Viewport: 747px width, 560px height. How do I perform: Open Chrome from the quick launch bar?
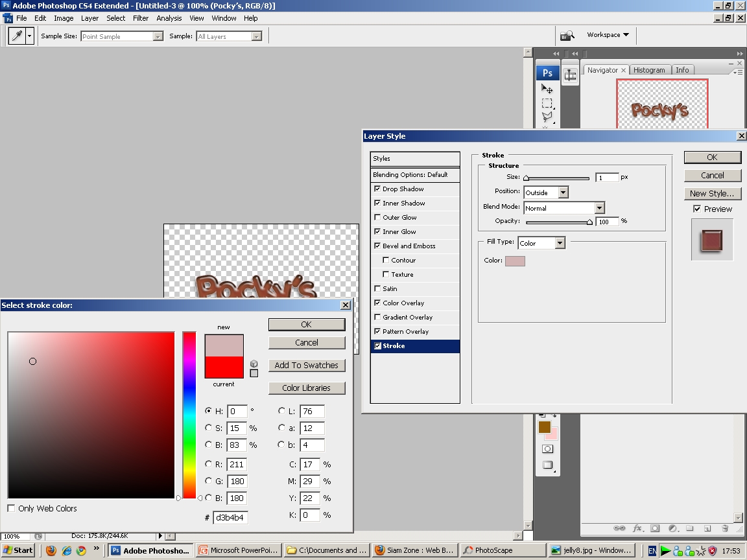(x=82, y=550)
